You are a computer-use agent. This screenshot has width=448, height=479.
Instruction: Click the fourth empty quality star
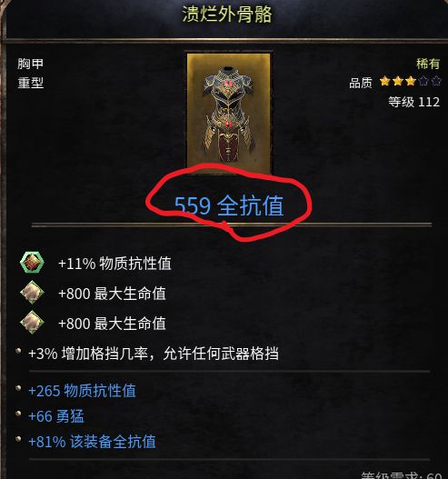(423, 82)
